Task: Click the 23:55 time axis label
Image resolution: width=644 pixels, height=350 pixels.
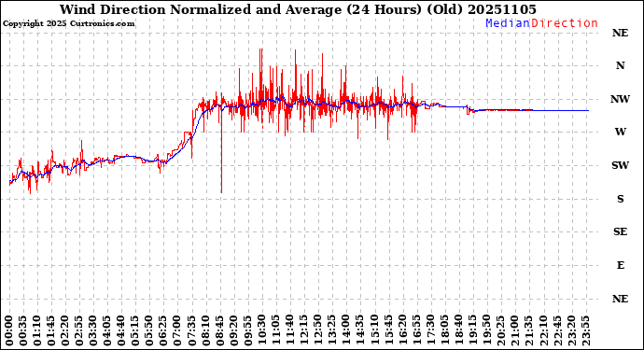Action: 585,331
